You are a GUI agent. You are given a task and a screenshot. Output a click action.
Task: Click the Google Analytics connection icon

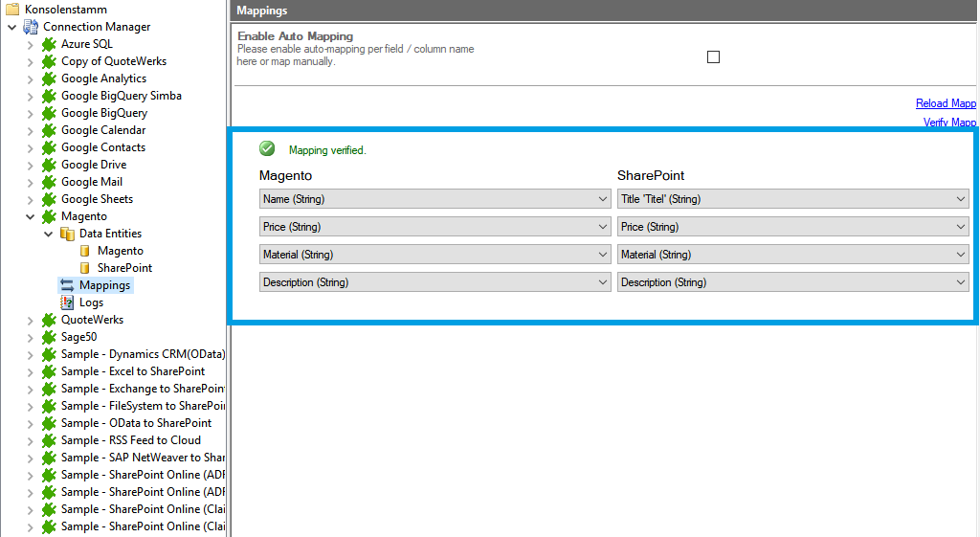point(49,78)
